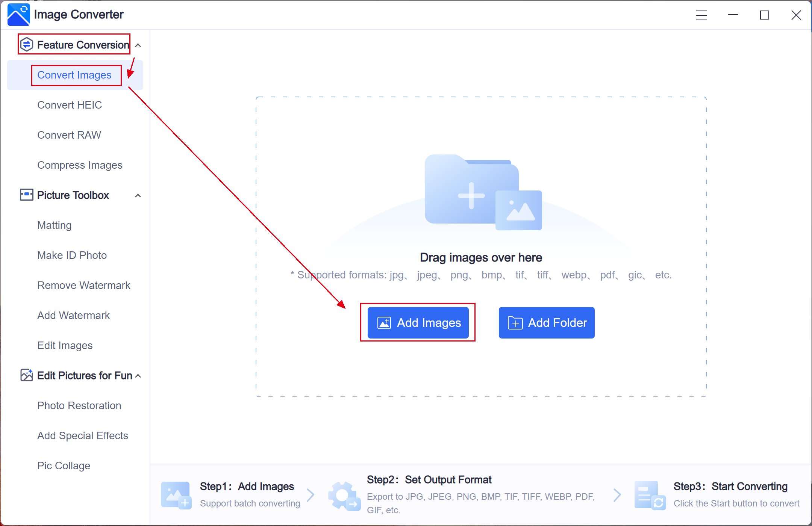Select Remove Watermark from sidebar

[83, 285]
